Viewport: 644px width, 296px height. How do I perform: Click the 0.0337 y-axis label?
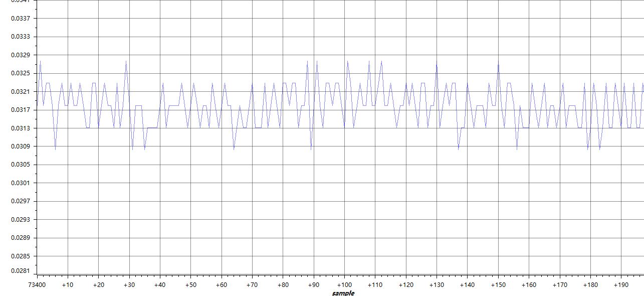point(21,19)
